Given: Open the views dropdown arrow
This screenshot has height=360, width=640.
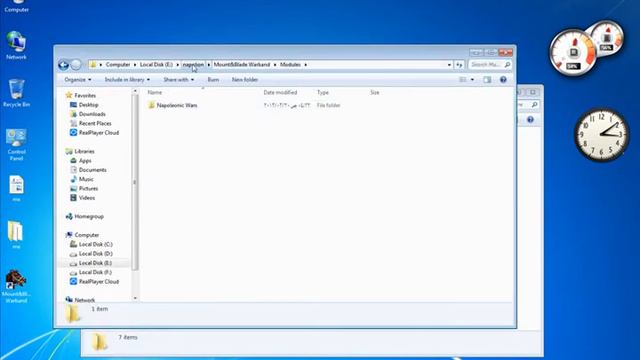Looking at the screenshot, I should tap(472, 80).
